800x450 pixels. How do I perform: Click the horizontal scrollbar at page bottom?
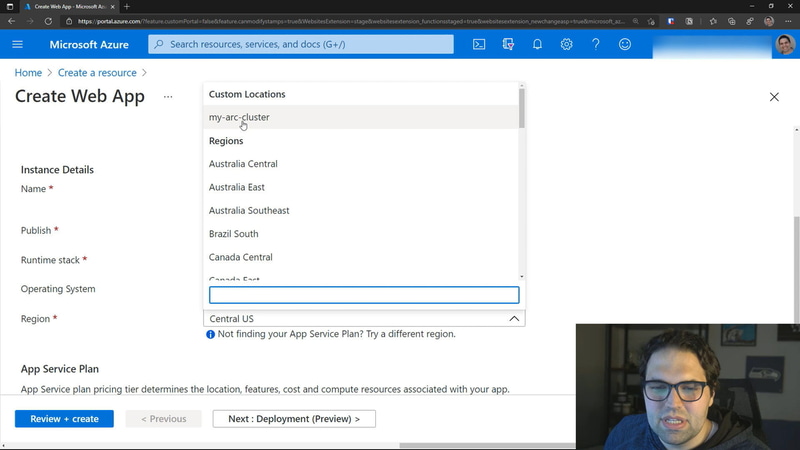pyautogui.click(x=487, y=445)
